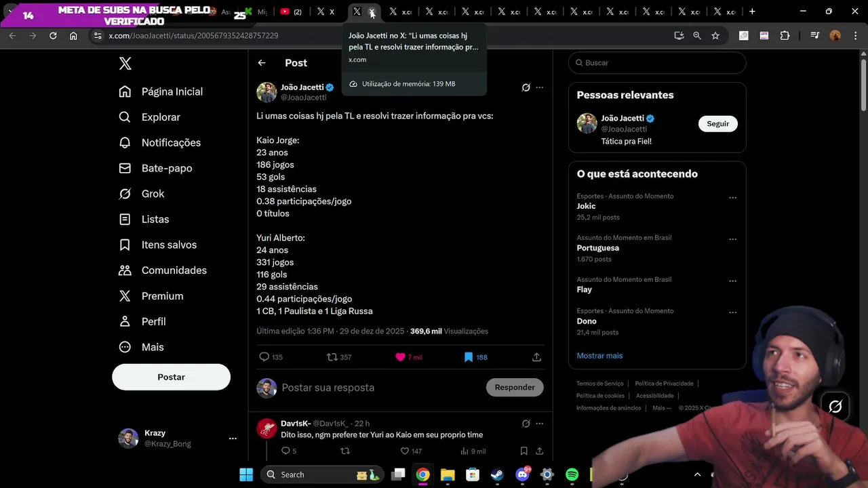Open the Jokic trending topic
Image resolution: width=868 pixels, height=488 pixels.
tap(586, 206)
